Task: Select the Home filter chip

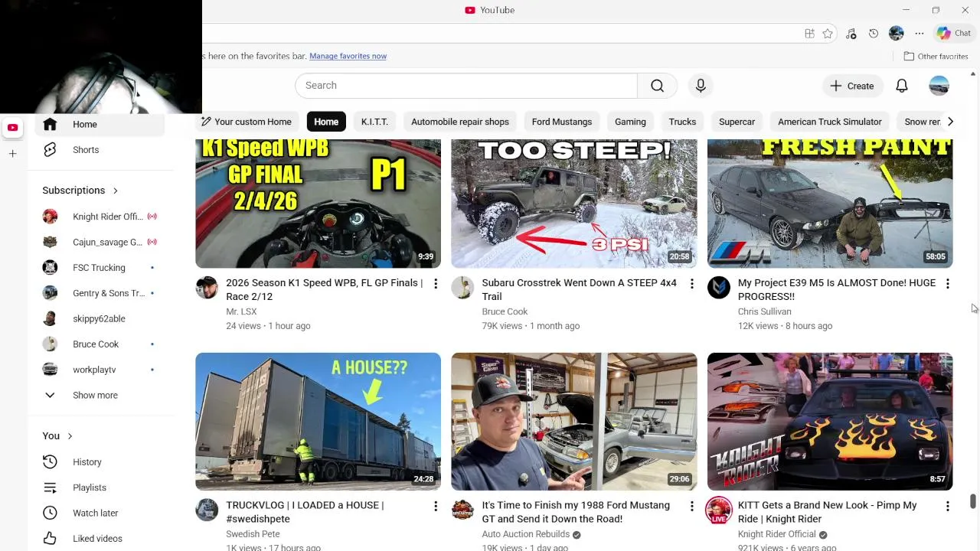Action: pos(326,122)
